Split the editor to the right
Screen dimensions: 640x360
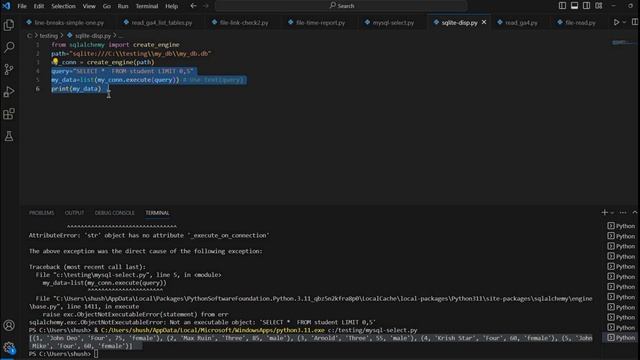(x=635, y=22)
